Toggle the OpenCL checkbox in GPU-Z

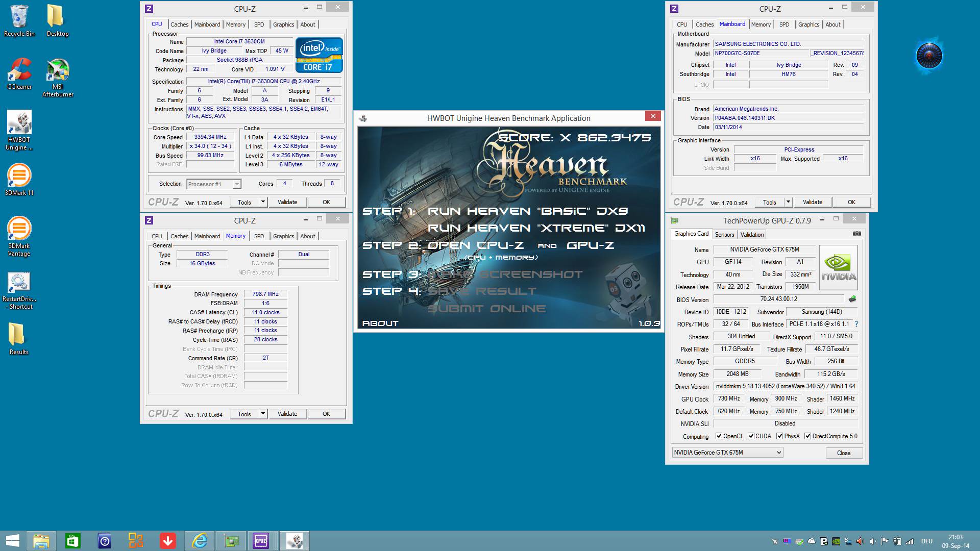pos(719,436)
